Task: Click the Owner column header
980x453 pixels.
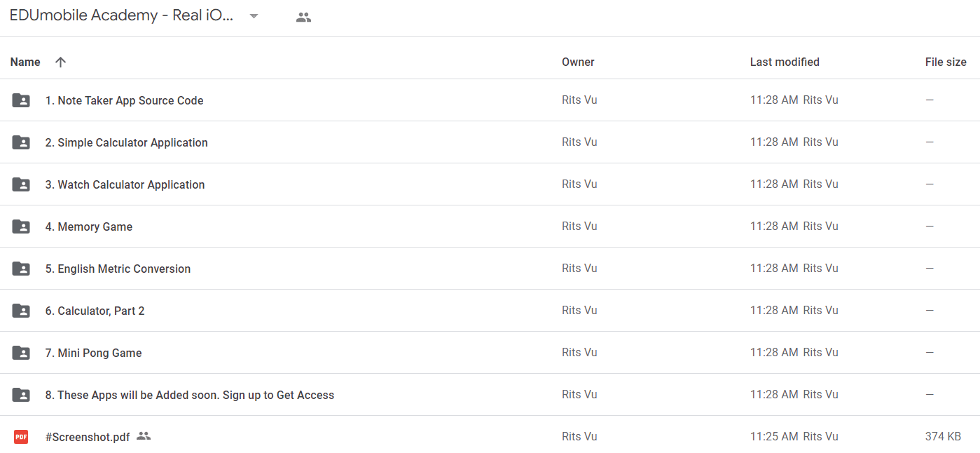Action: 578,62
